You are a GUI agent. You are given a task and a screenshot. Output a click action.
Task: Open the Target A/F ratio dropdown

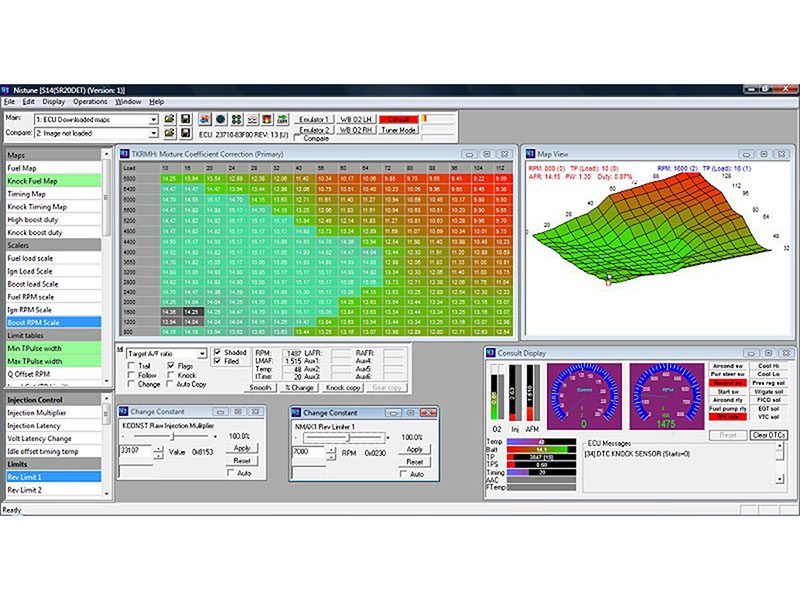coord(202,353)
